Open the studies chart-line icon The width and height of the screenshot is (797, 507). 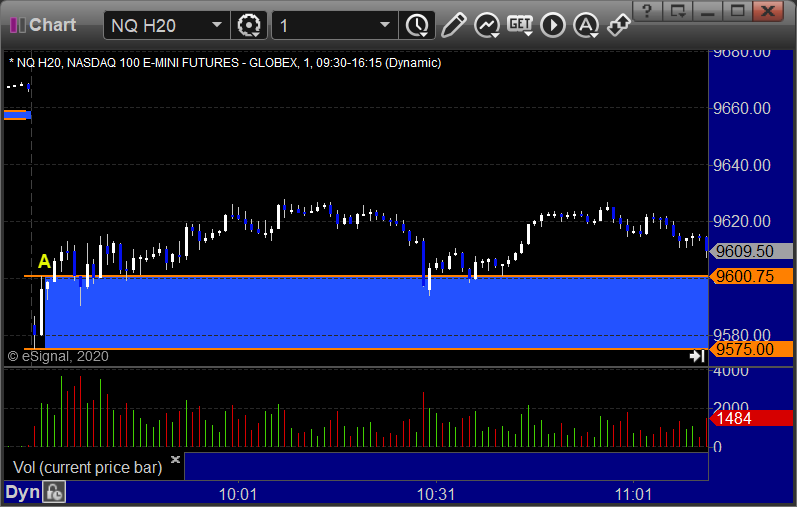coord(486,25)
